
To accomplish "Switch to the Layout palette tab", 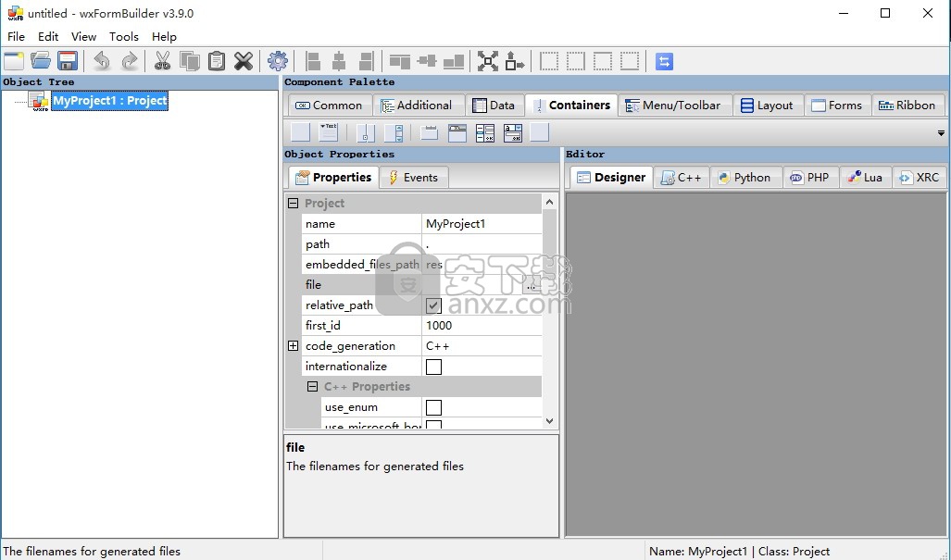I will coord(768,106).
